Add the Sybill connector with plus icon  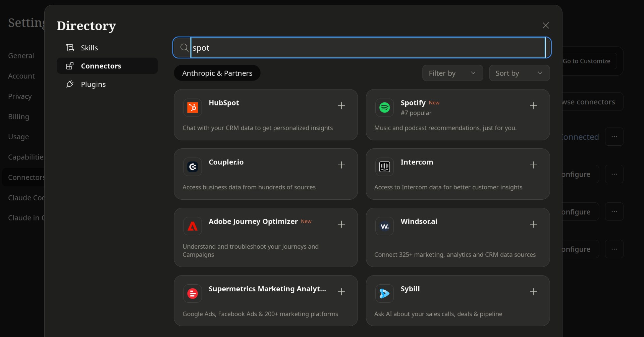pos(533,292)
